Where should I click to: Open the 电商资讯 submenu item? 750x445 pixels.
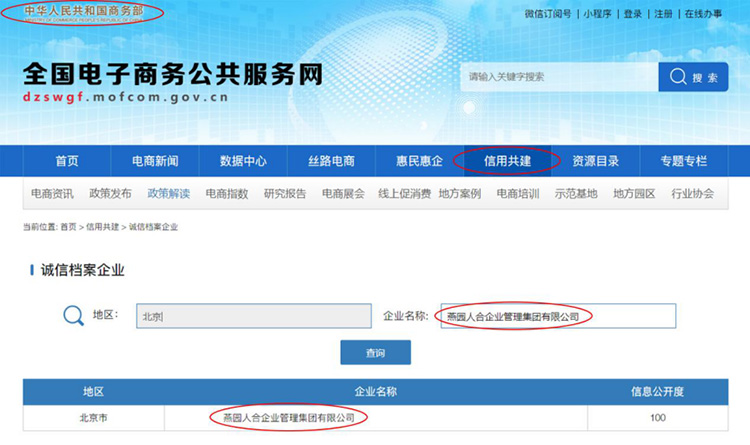[x=52, y=194]
